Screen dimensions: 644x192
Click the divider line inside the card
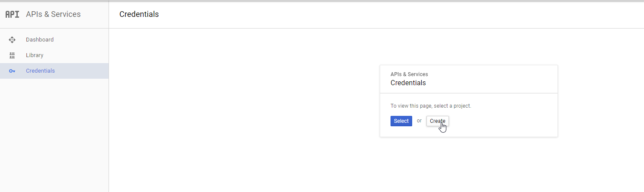(x=469, y=93)
